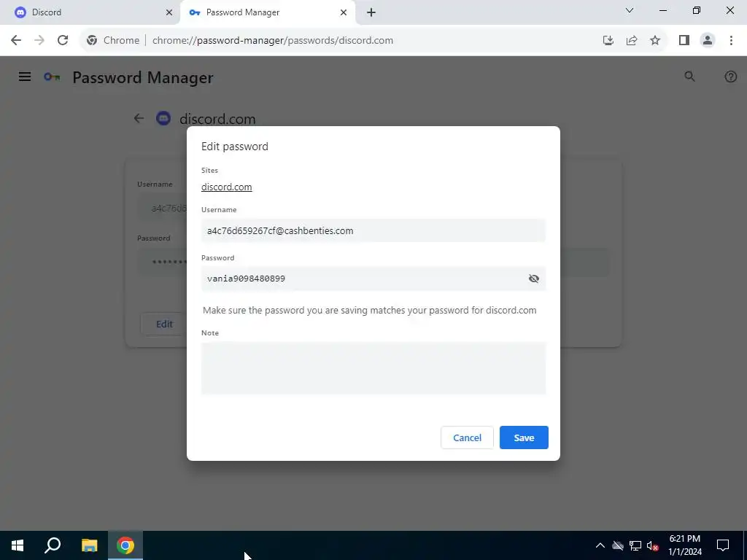747x560 pixels.
Task: Select the Password Manager tab
Action: coord(267,12)
